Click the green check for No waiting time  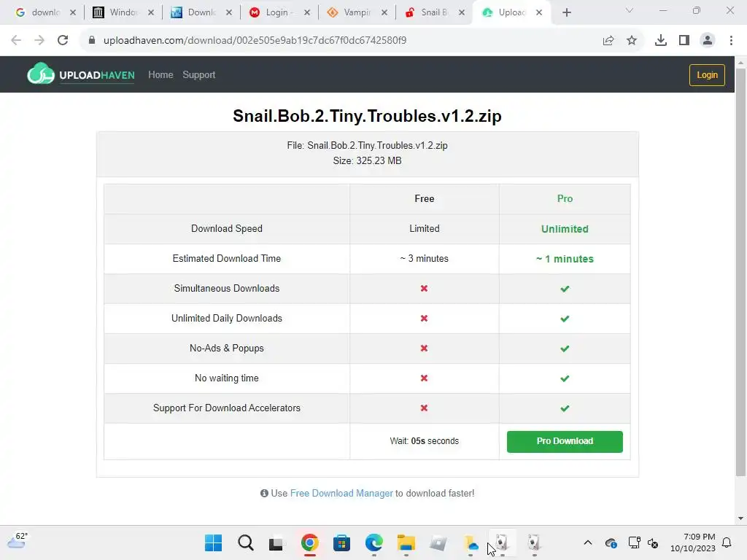[x=565, y=378]
